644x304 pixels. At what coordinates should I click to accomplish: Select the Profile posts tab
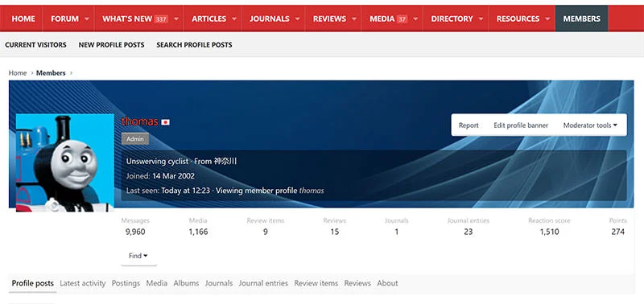click(x=32, y=283)
